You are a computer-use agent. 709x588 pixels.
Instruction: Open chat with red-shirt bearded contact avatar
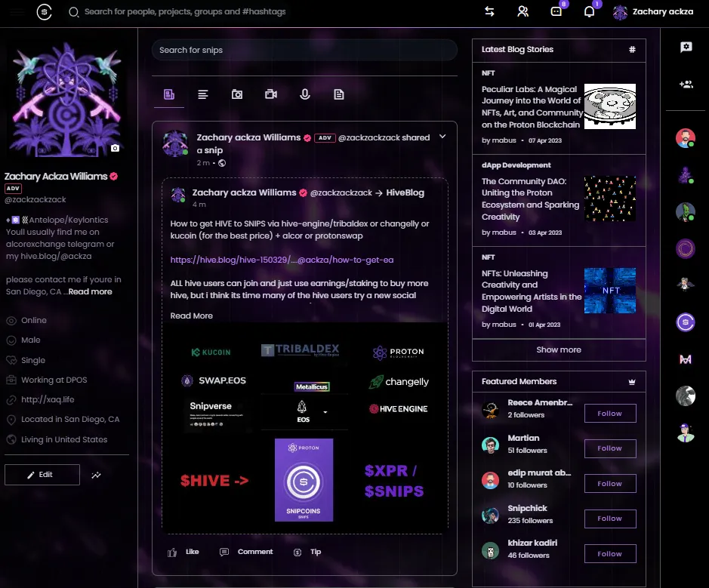(686, 138)
